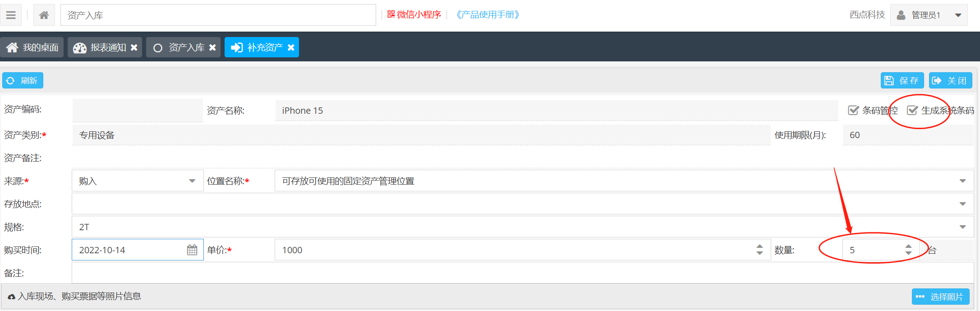980x311 pixels.
Task: Open the hamburger sidebar menu
Action: click(11, 15)
